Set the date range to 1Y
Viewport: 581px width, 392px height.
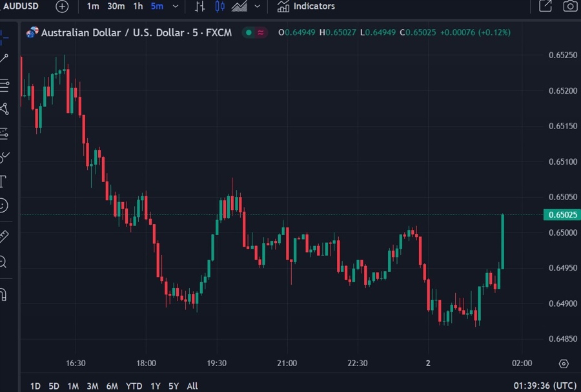pyautogui.click(x=155, y=386)
